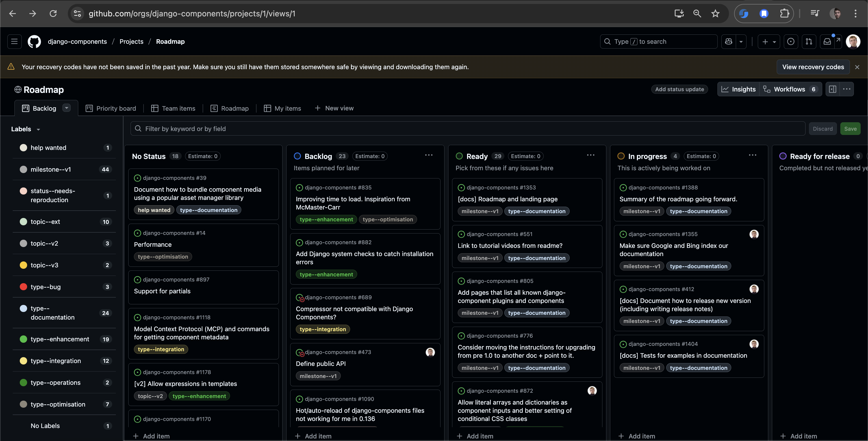Screen dimensions: 868x441
Task: Open the create-new plus dropdown in the header
Action: click(x=769, y=42)
